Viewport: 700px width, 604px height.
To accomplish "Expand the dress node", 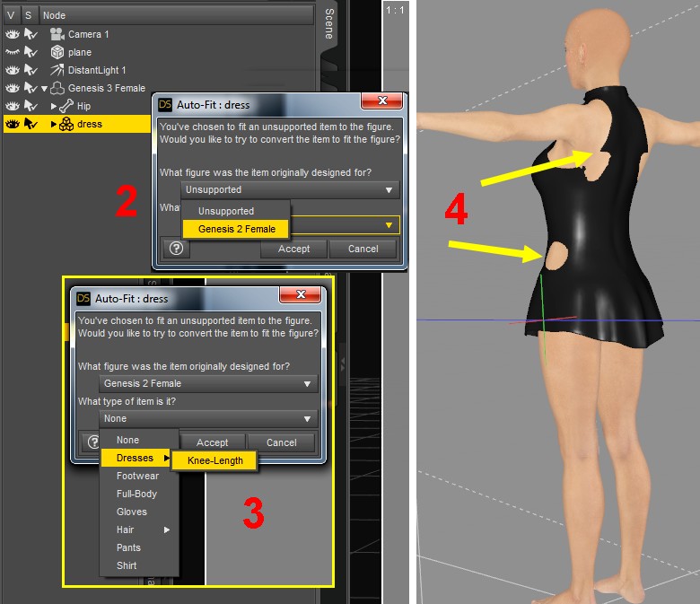I will tap(53, 124).
